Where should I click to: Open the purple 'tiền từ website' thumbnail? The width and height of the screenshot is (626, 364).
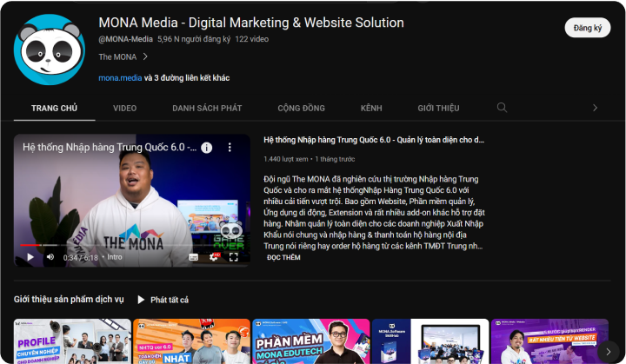549,341
